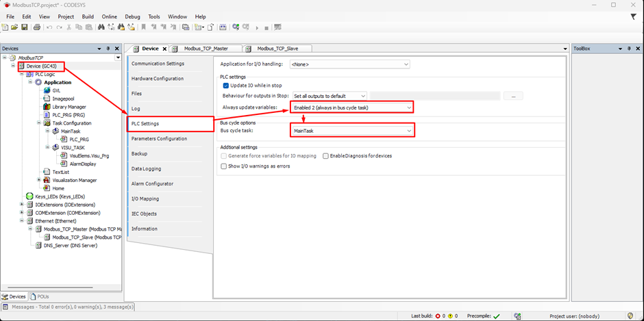Pin the Devices panel with pushpin icon

(x=108, y=49)
